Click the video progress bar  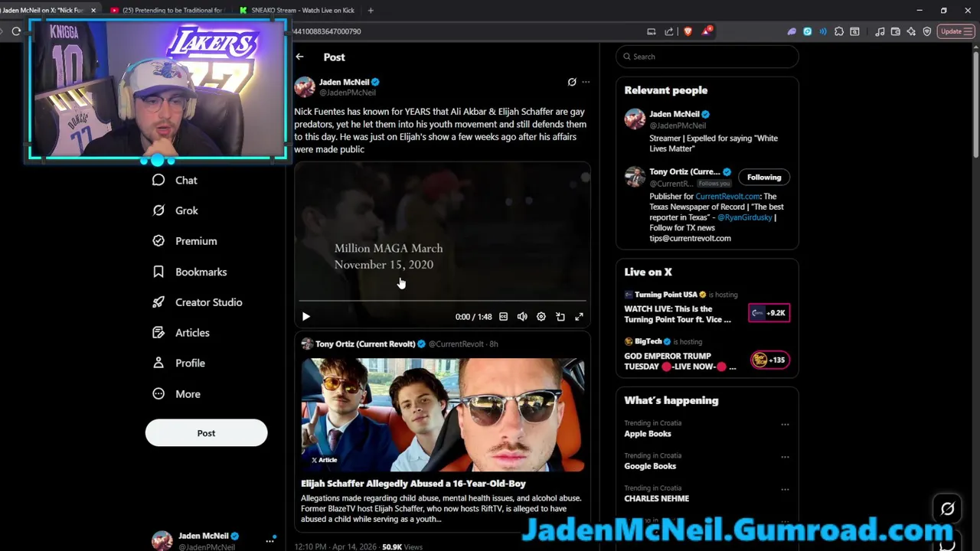coord(443,302)
